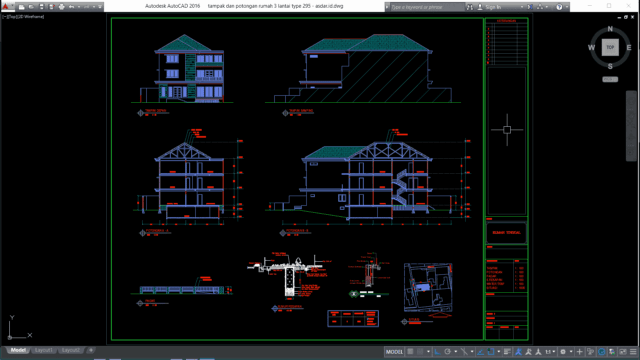Click the Autodesk Exchange Apps icon

530,7
